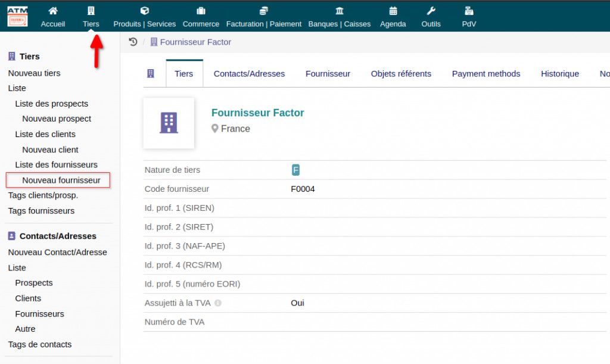Open the Outils wrench icon
The image size is (610, 364).
coord(431,11)
